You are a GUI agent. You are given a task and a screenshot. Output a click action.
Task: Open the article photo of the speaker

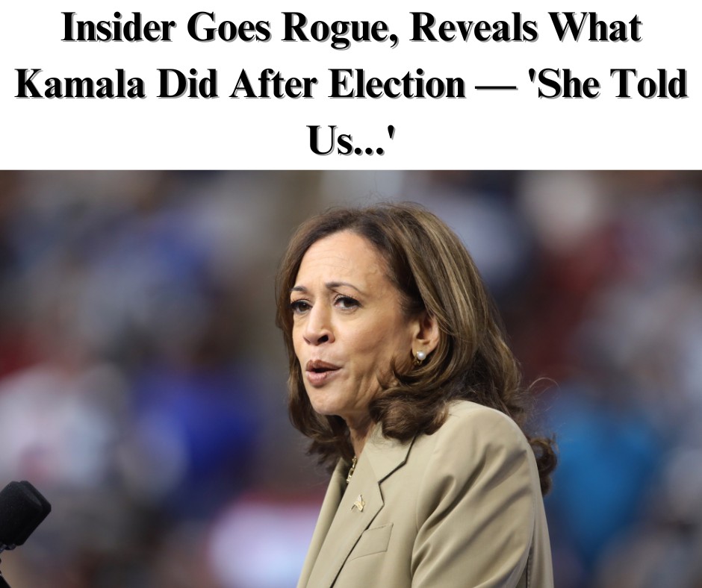pyautogui.click(x=351, y=379)
